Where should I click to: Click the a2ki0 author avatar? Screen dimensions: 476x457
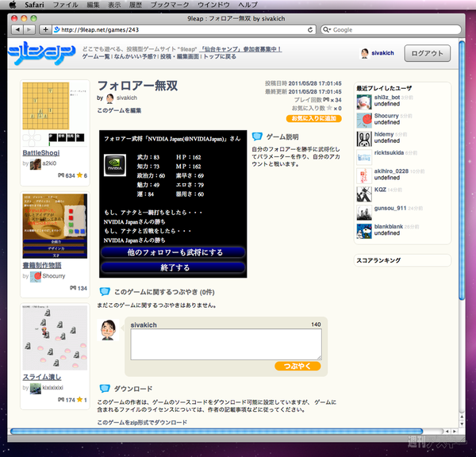[x=36, y=164]
